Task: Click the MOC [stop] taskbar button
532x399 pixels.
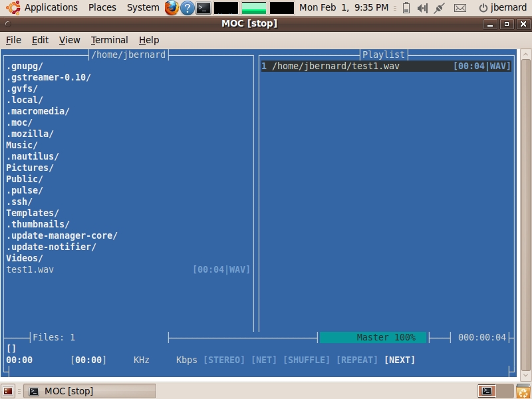Action: 90,391
